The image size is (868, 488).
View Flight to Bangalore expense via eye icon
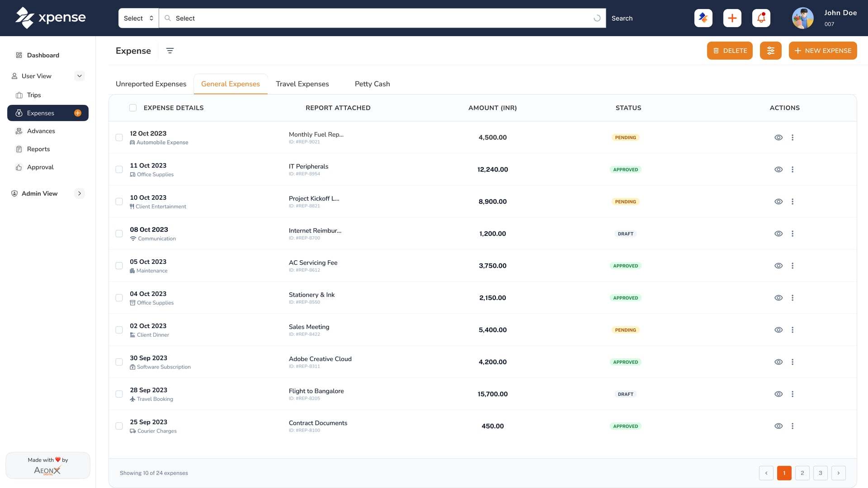(x=778, y=394)
